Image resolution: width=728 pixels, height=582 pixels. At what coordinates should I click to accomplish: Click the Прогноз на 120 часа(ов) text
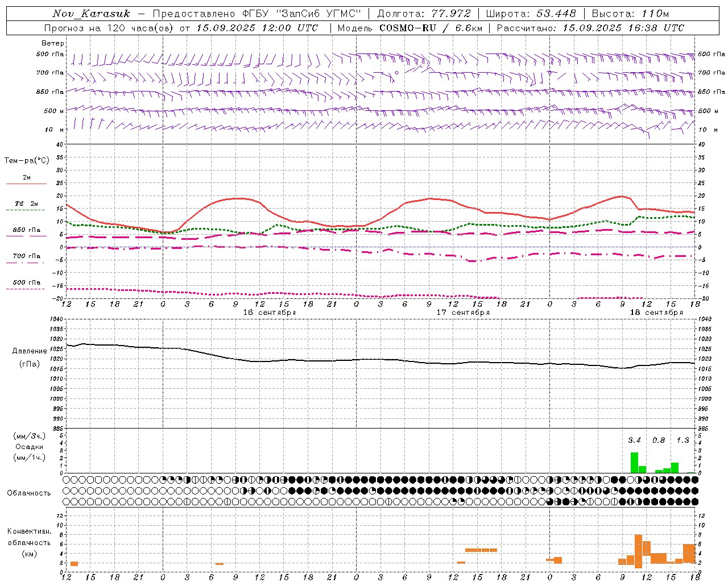coord(108,28)
